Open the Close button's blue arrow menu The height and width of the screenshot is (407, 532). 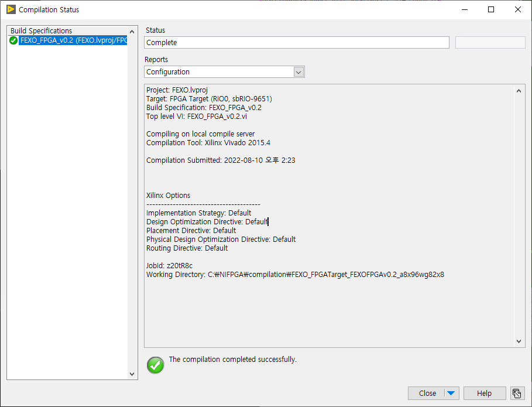click(451, 393)
